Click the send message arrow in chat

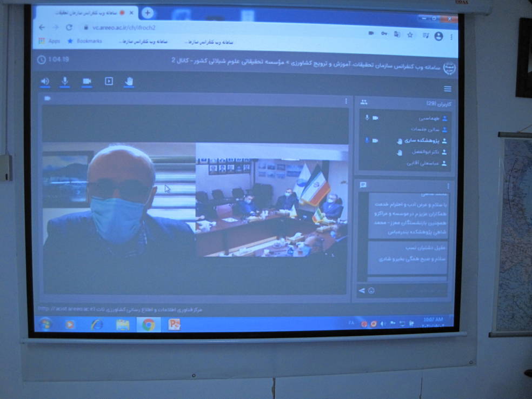click(x=362, y=291)
